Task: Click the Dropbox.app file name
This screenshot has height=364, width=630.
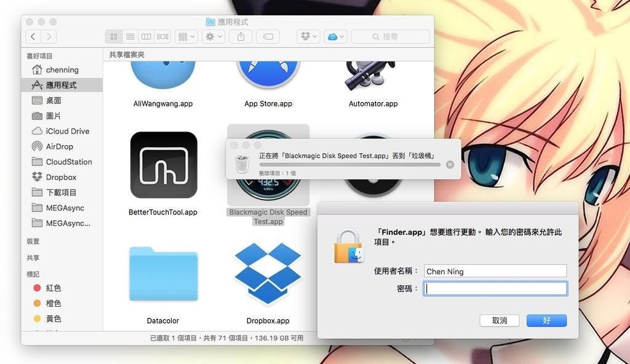Action: [x=268, y=320]
